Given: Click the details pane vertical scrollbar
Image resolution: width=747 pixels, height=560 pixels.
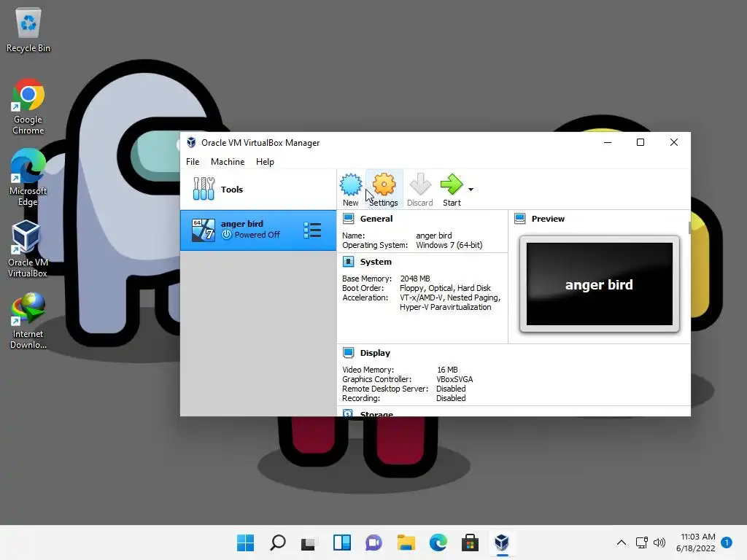Looking at the screenshot, I should click(689, 228).
